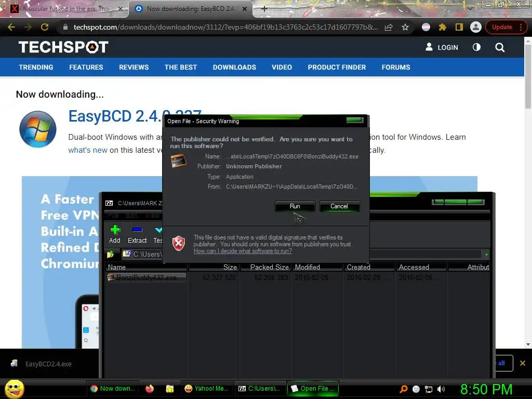Click the Add plus icon in 7-Zip
The image size is (532, 399).
coord(115,230)
